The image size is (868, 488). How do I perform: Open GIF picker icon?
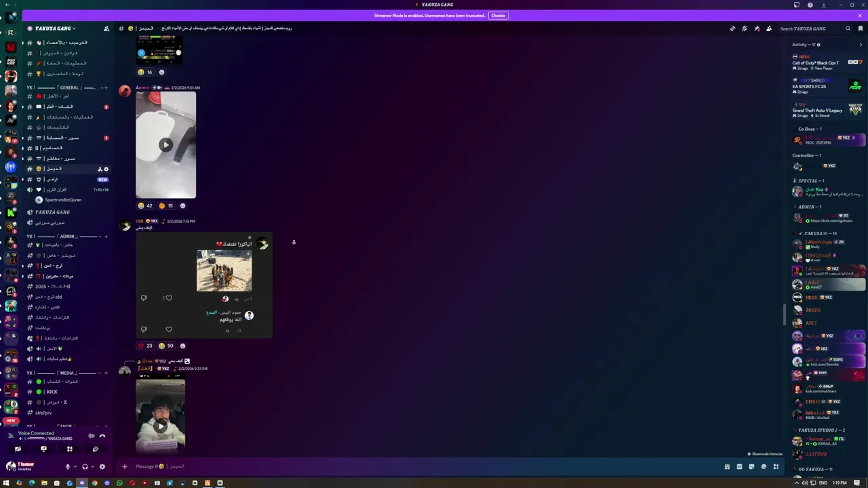click(x=739, y=466)
